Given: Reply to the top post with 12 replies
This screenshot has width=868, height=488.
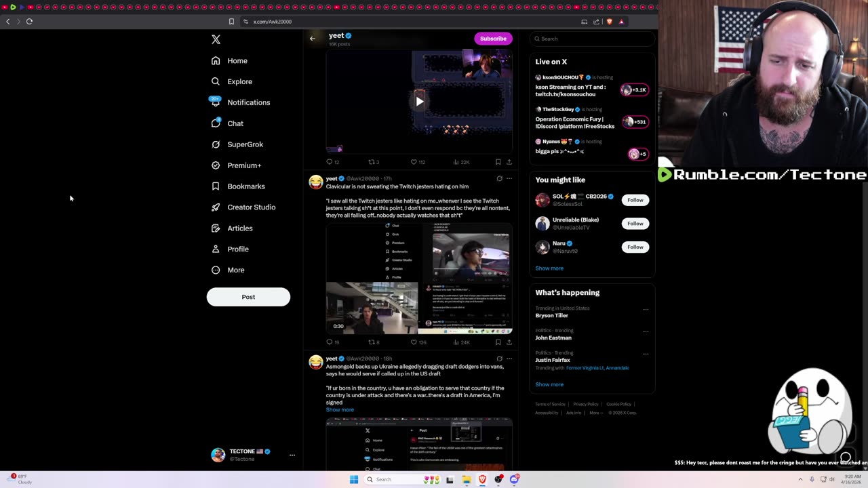Looking at the screenshot, I should click(x=332, y=162).
